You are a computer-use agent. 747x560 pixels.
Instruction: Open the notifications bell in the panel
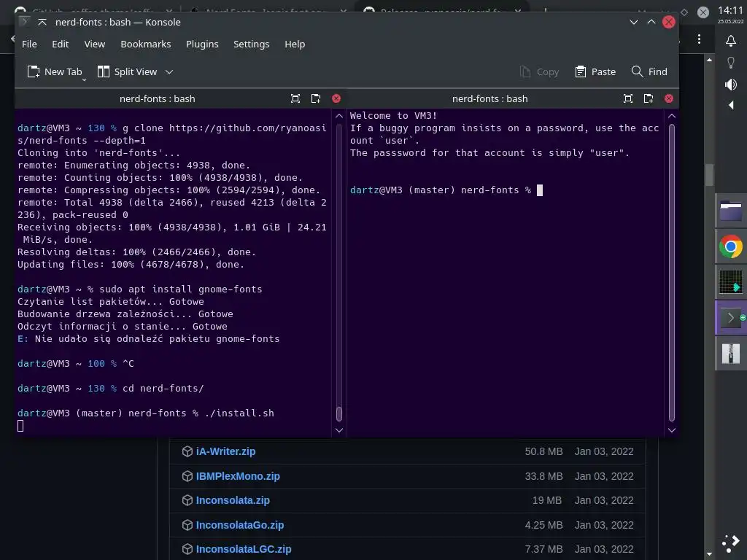pos(731,41)
